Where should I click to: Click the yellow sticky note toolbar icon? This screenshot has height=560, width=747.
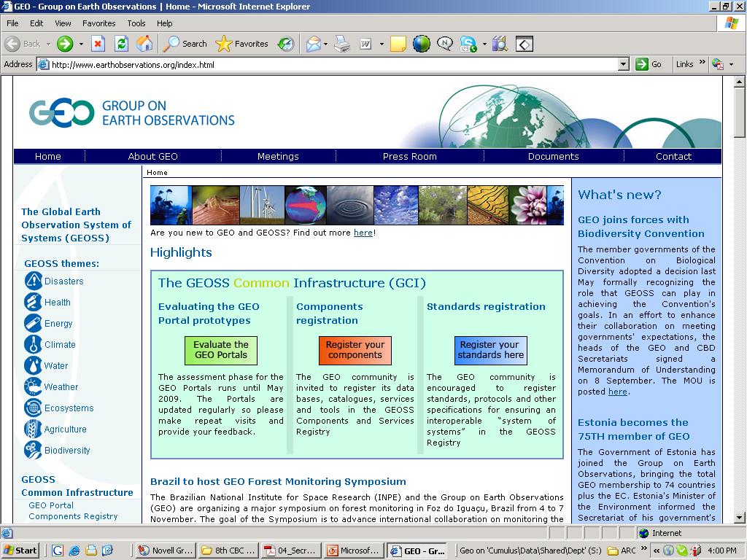[398, 44]
